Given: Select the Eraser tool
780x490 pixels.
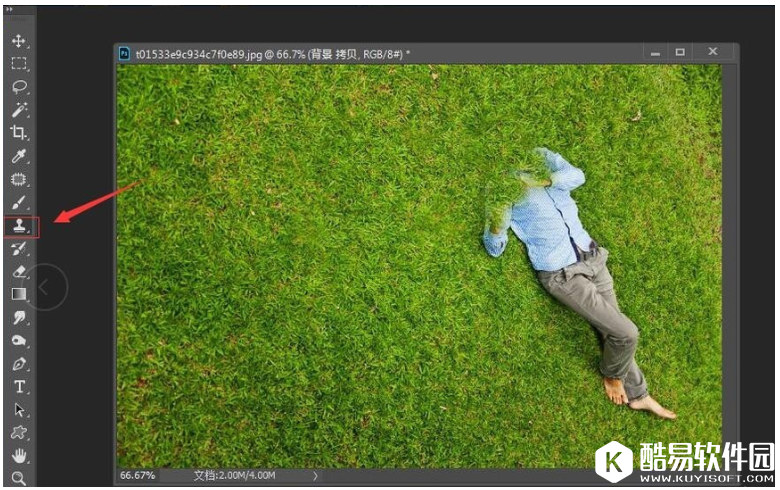Looking at the screenshot, I should (x=18, y=271).
